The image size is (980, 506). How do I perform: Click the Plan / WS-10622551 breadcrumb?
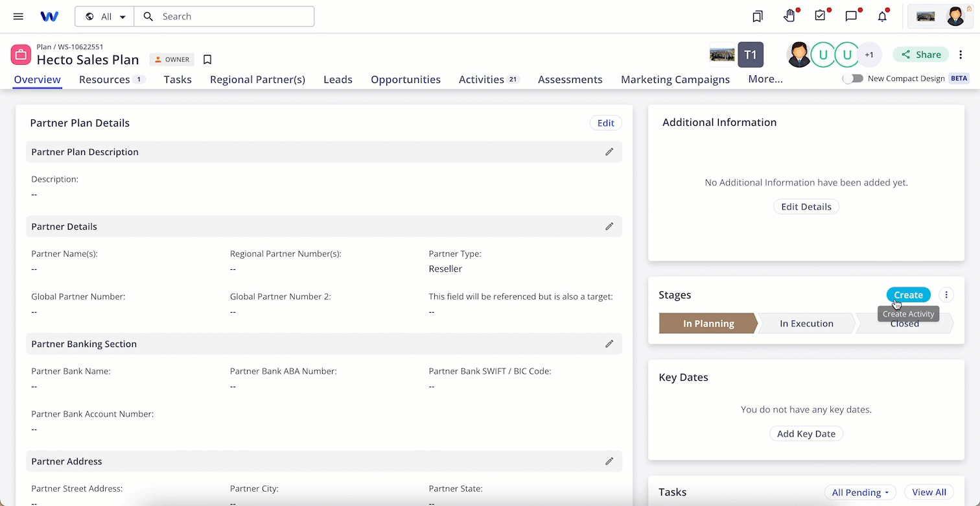pos(70,47)
